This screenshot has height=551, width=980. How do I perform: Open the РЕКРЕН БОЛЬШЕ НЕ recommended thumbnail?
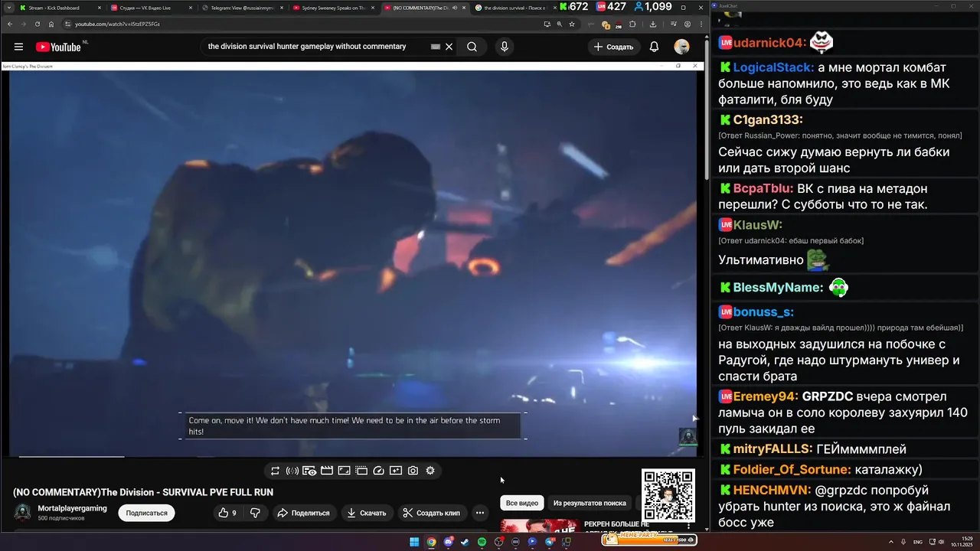(x=540, y=527)
